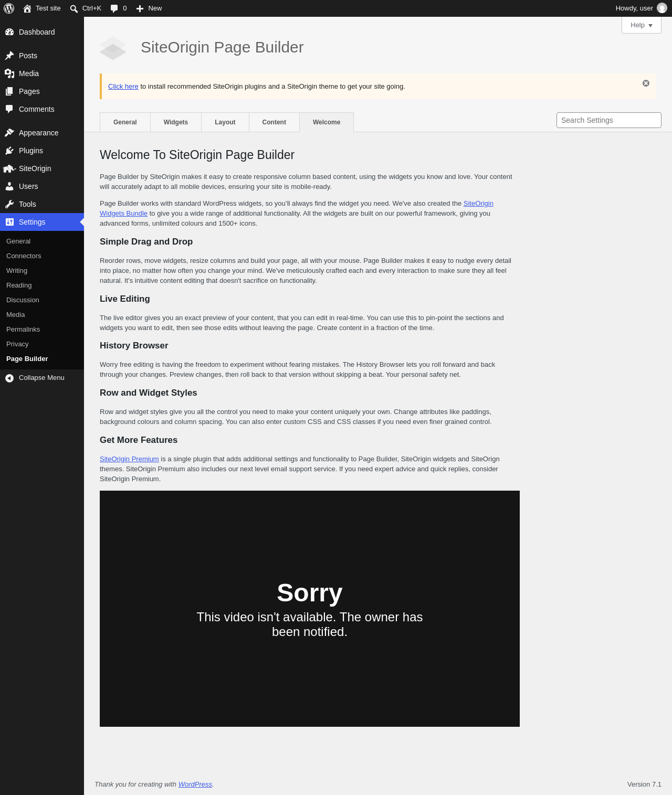
Task: Open Media via its camera icon
Action: click(x=9, y=73)
